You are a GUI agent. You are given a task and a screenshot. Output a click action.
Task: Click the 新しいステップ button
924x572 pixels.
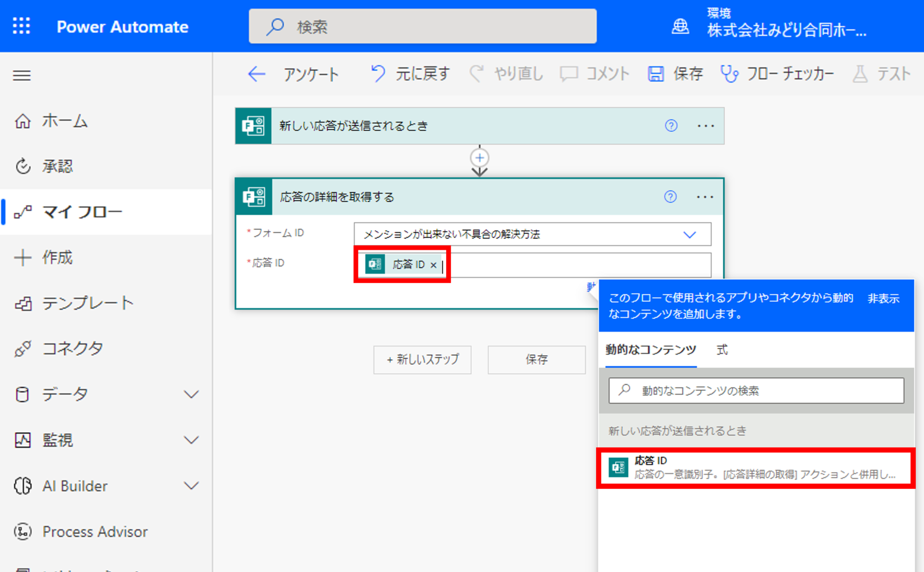point(422,360)
